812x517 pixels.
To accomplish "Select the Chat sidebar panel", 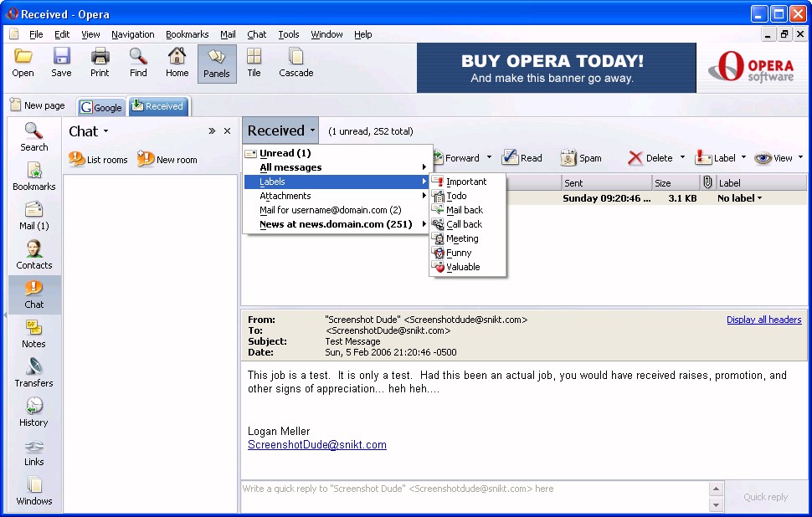I will coord(34,294).
